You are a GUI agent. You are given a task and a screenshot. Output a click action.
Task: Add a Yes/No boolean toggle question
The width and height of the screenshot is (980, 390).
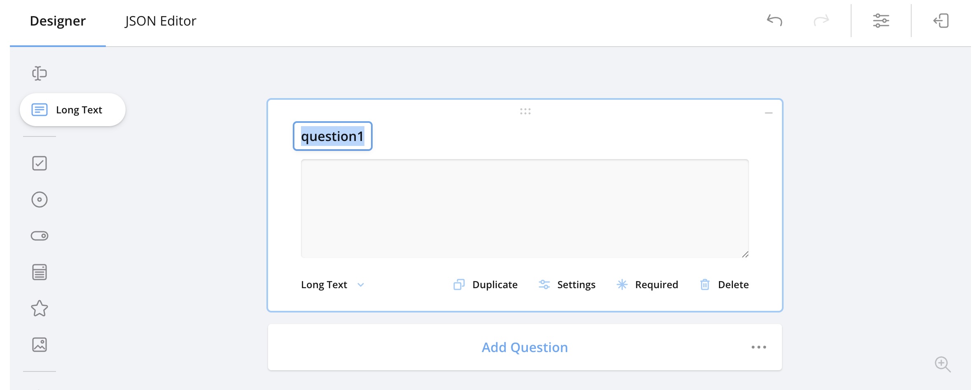tap(40, 236)
